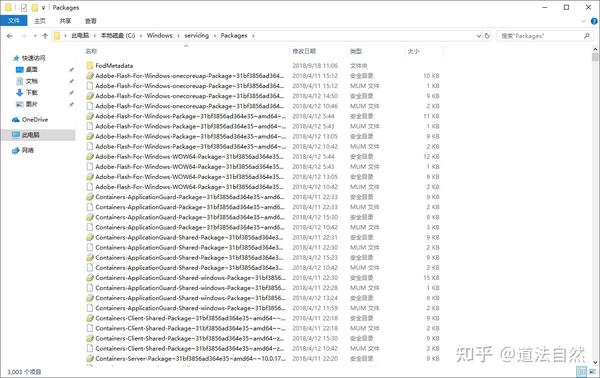Click the catalog icon of the 10 KB Adobe-Flash onecoreuap file
This screenshot has height=378, width=600.
(x=90, y=76)
